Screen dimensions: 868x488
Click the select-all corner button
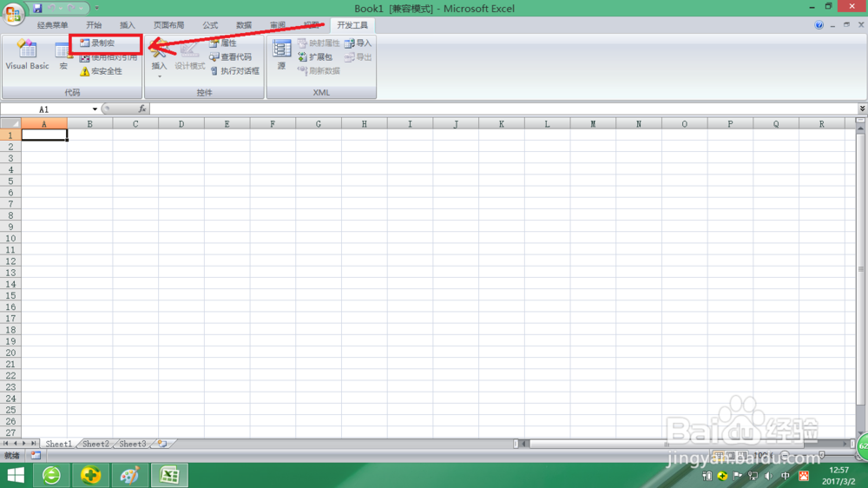[x=10, y=123]
